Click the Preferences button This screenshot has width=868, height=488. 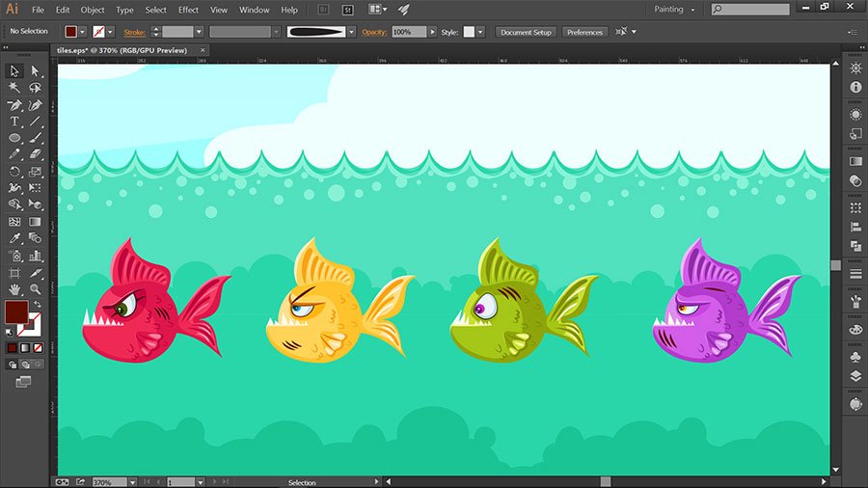click(584, 32)
